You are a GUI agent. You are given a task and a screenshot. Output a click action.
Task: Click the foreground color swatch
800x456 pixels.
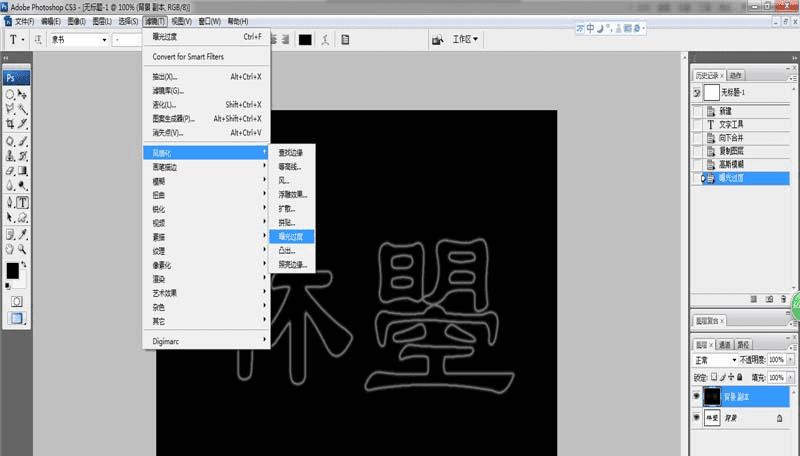[12, 271]
